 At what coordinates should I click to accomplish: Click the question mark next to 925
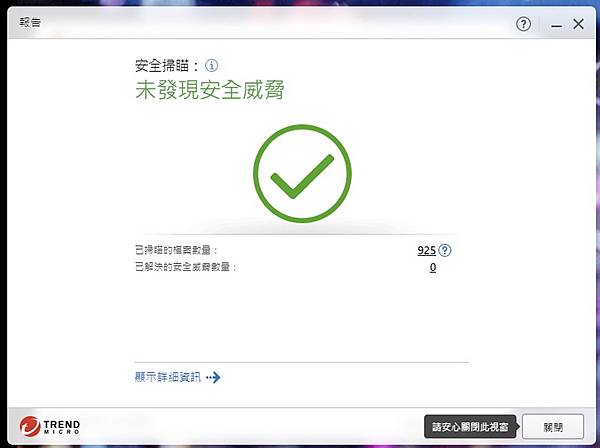pyautogui.click(x=445, y=250)
